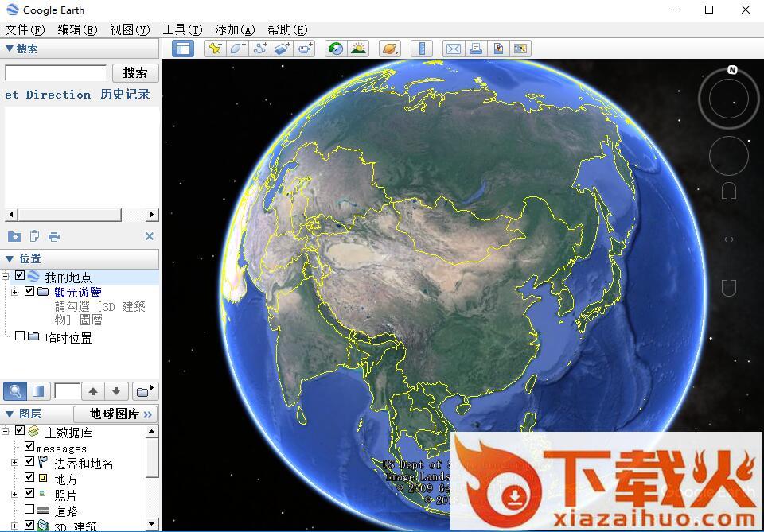Open the 历史记录 history link

125,94
